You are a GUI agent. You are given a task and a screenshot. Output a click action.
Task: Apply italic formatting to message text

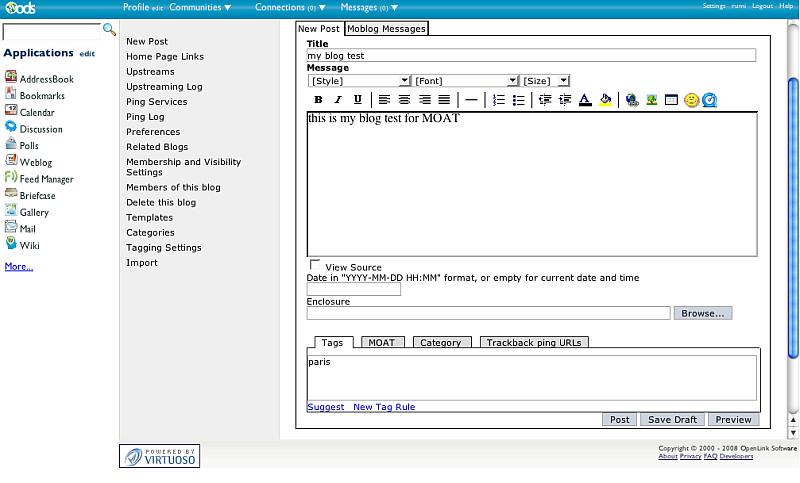coord(338,100)
